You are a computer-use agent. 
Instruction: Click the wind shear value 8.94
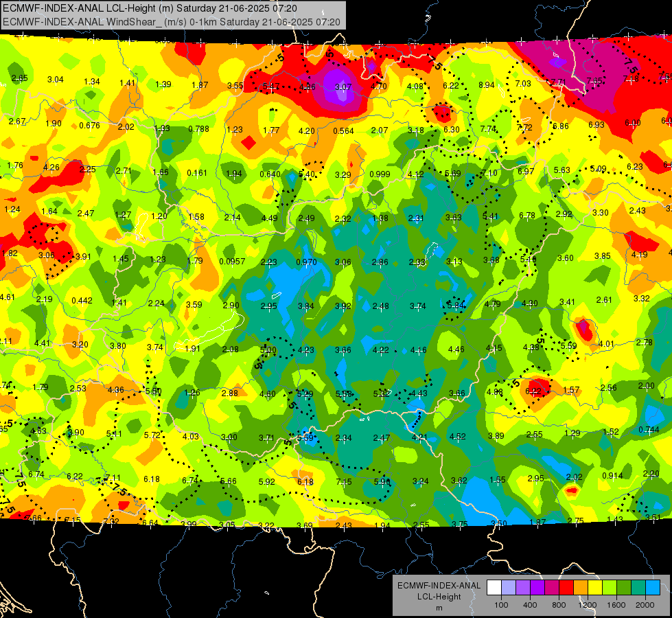(x=487, y=85)
